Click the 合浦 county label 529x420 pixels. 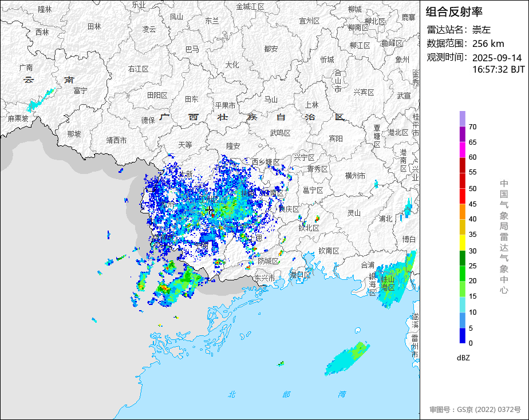pyautogui.click(x=368, y=266)
